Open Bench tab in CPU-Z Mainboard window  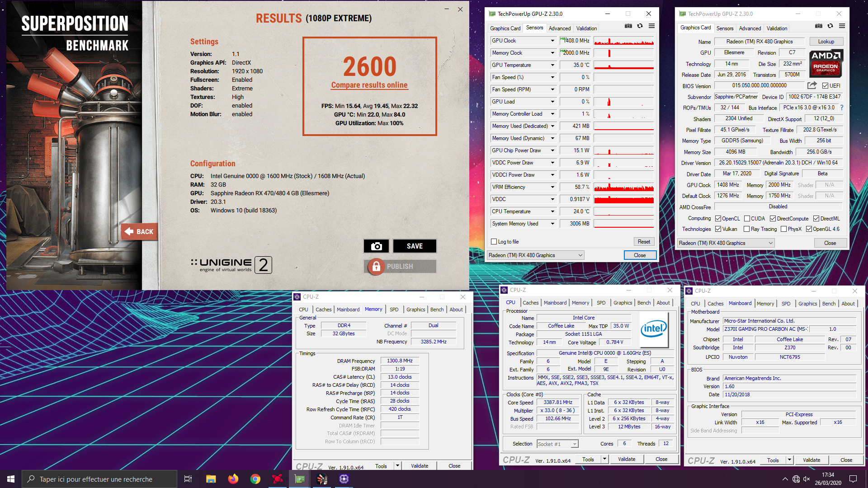click(829, 304)
